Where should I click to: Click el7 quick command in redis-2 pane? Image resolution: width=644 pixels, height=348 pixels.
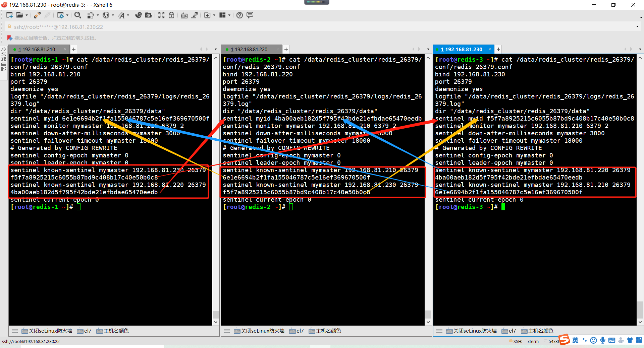(x=297, y=331)
